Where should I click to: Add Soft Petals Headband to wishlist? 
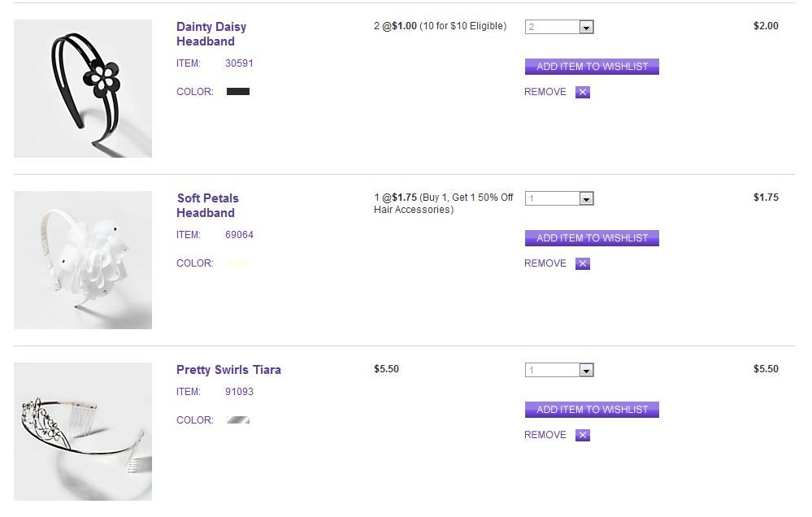pos(592,238)
